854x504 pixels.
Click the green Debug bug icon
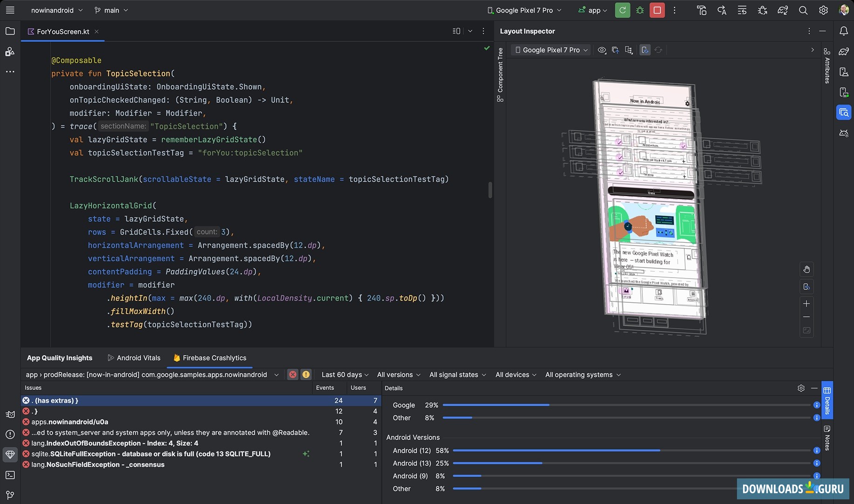click(640, 10)
